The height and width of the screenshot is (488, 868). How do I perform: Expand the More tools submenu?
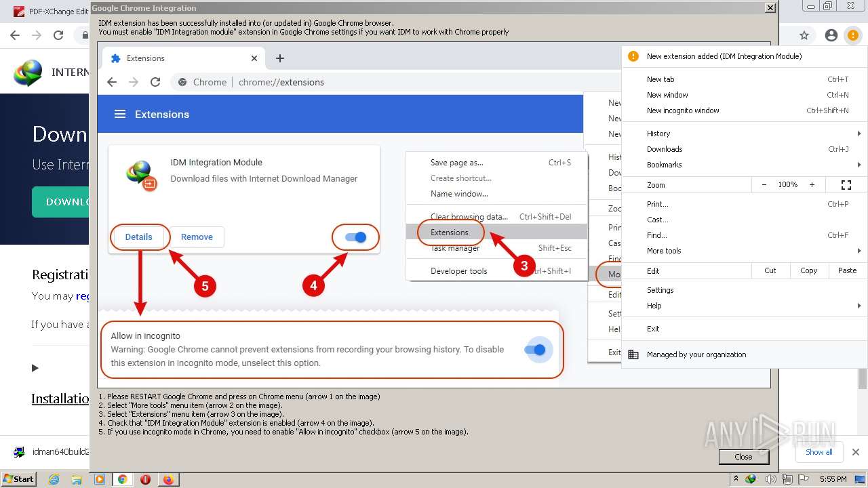pyautogui.click(x=745, y=251)
